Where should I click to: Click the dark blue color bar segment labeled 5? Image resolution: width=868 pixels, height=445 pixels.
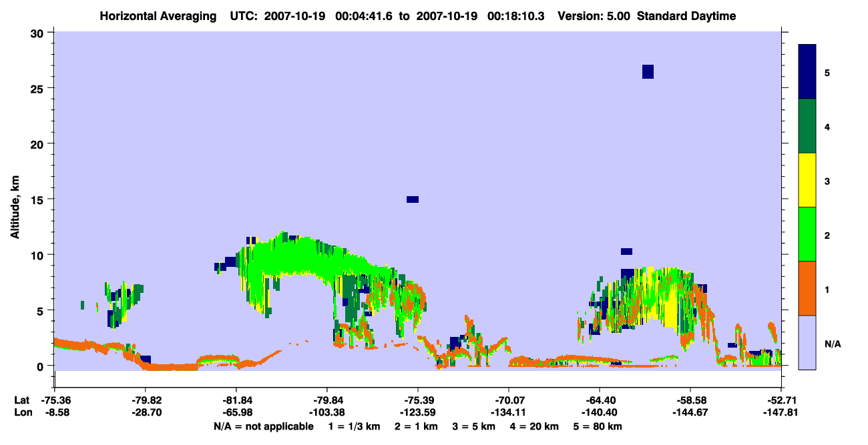point(807,72)
